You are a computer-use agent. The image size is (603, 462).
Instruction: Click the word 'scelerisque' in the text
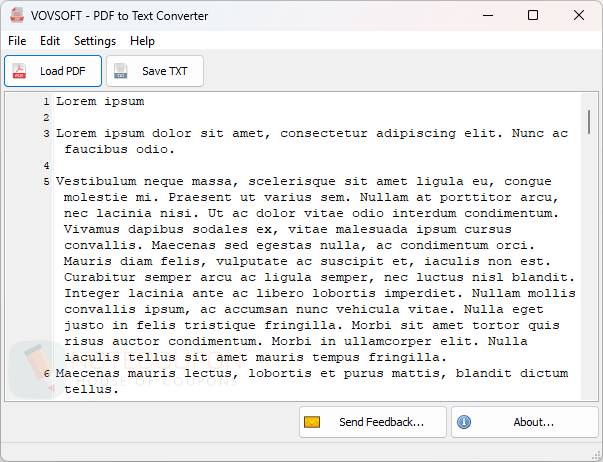[x=292, y=182]
